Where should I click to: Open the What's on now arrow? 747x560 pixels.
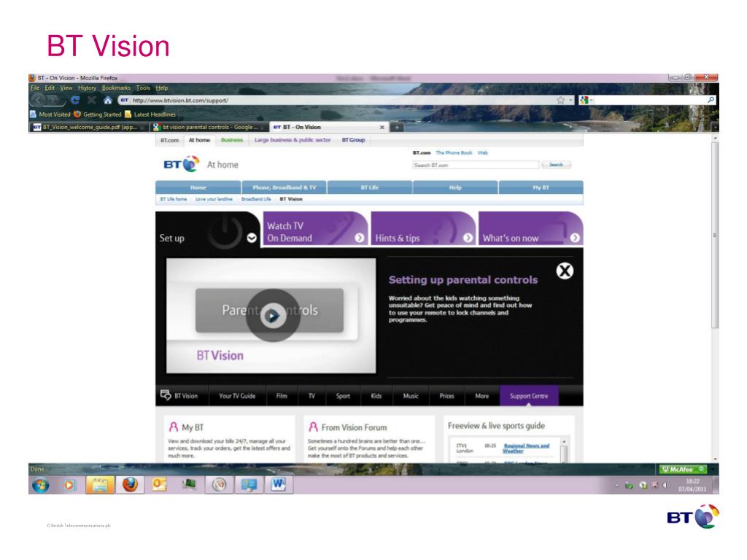coord(575,238)
